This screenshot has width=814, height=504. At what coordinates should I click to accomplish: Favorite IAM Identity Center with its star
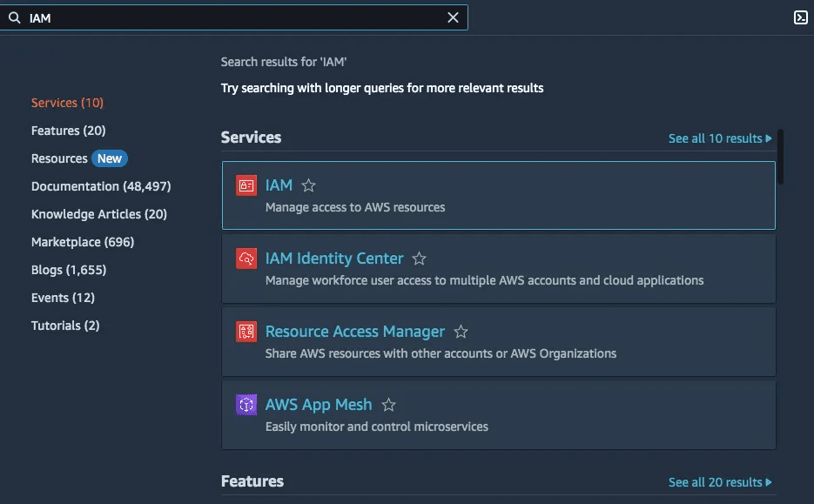click(x=419, y=259)
